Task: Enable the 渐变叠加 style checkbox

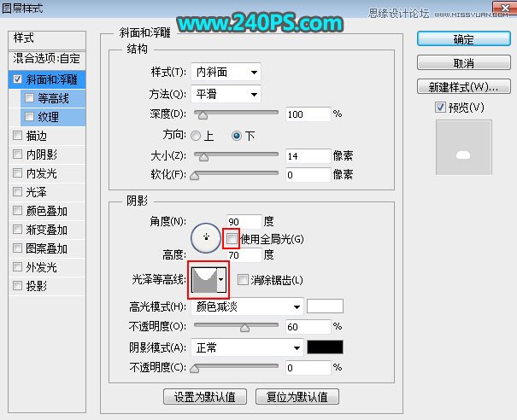Action: pos(17,230)
